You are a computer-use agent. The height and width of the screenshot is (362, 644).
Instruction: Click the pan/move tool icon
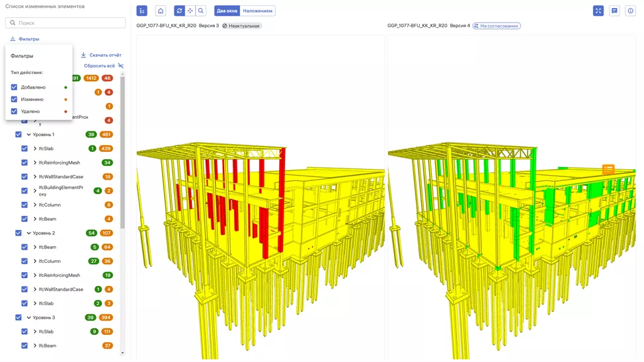point(190,11)
